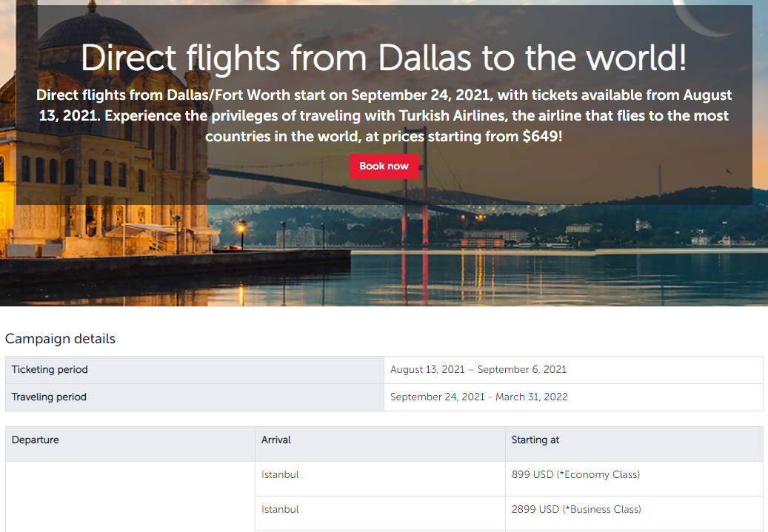Click the Istanbul cell in the Economy Class row
768x532 pixels.
(380, 479)
